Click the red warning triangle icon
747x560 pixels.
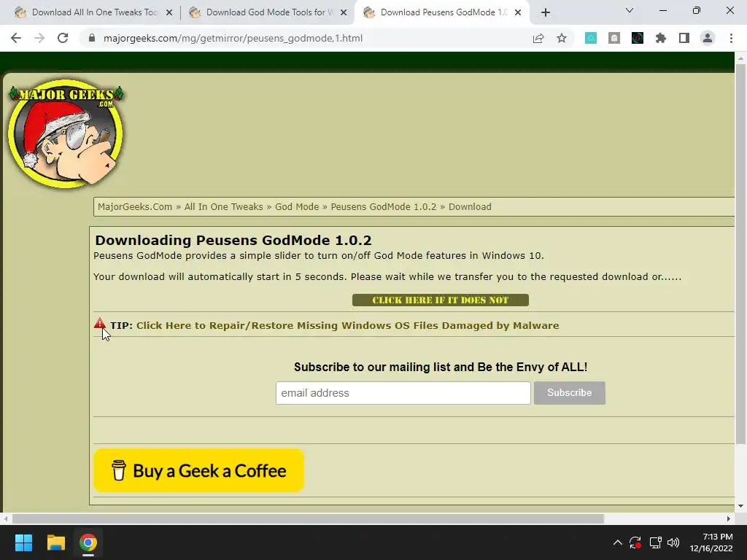(x=99, y=323)
